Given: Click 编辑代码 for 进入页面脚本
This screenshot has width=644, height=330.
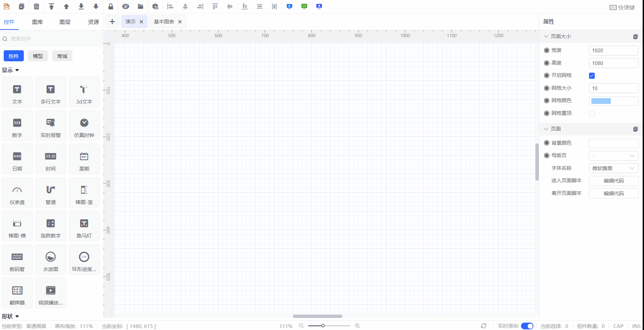Looking at the screenshot, I should [x=614, y=181].
